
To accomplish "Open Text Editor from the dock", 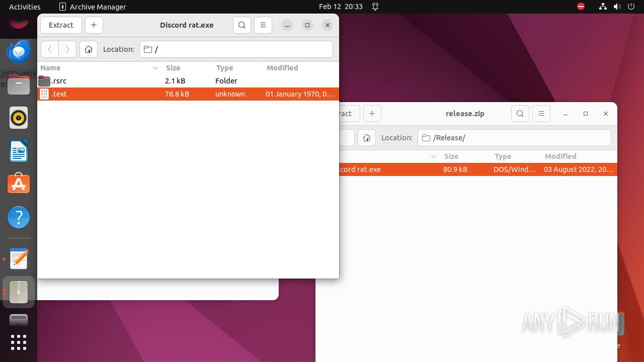I will [x=19, y=259].
